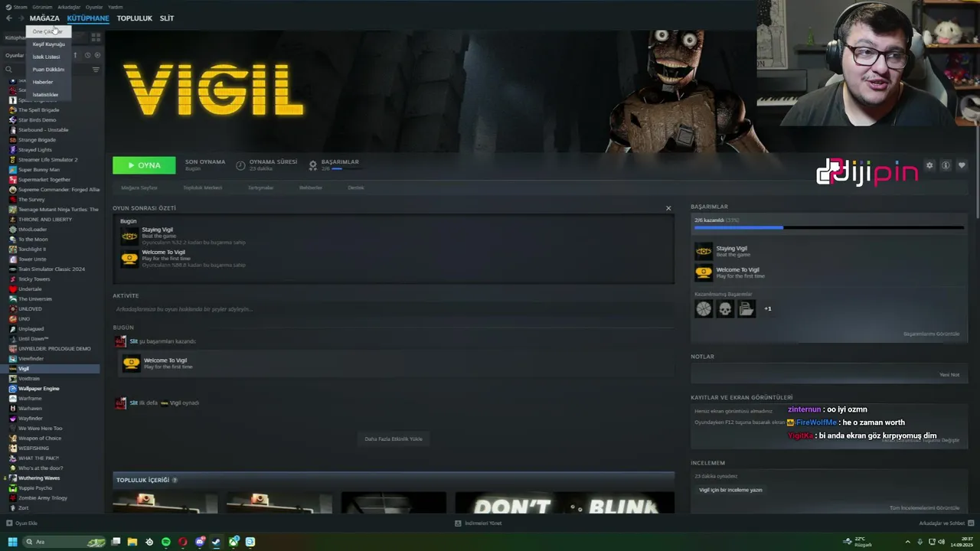Click Daha Fazla Etkinlik Yükle button
Screen dimensions: 980x551
[394, 439]
